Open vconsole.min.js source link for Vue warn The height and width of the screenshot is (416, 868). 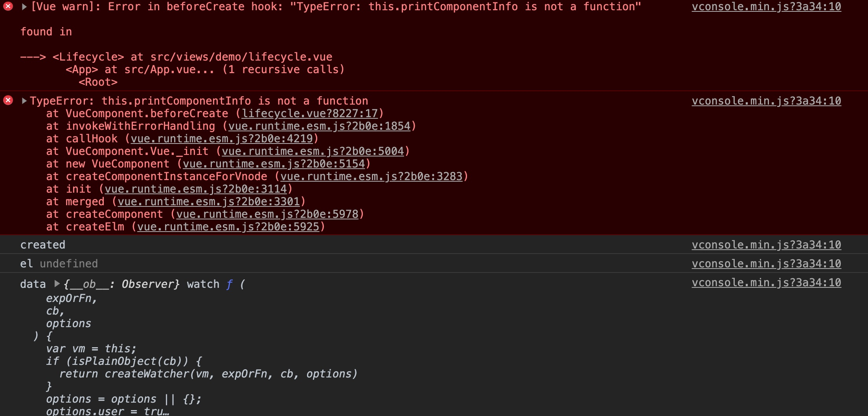(766, 7)
